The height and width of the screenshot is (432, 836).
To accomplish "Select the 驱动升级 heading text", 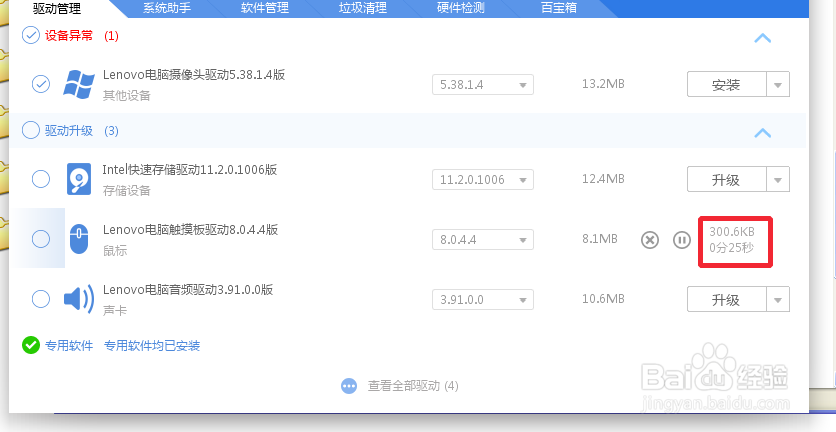I will 69,131.
